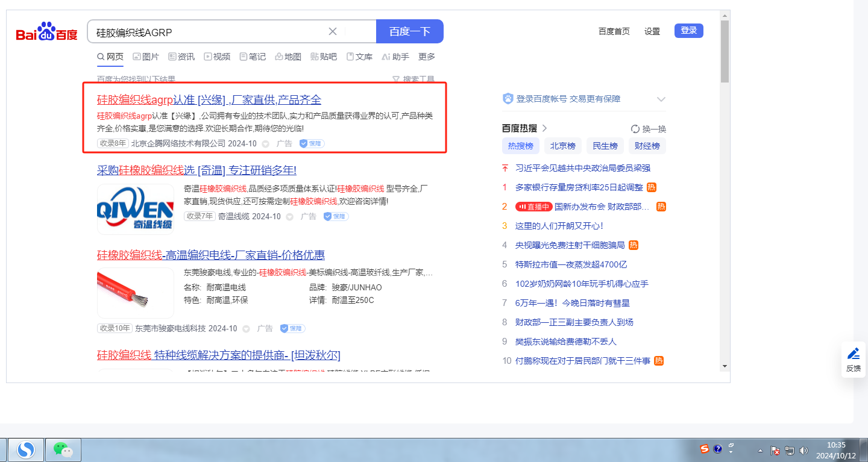This screenshot has width=868, height=462.
Task: Show hidden system tray icons
Action: (x=760, y=450)
